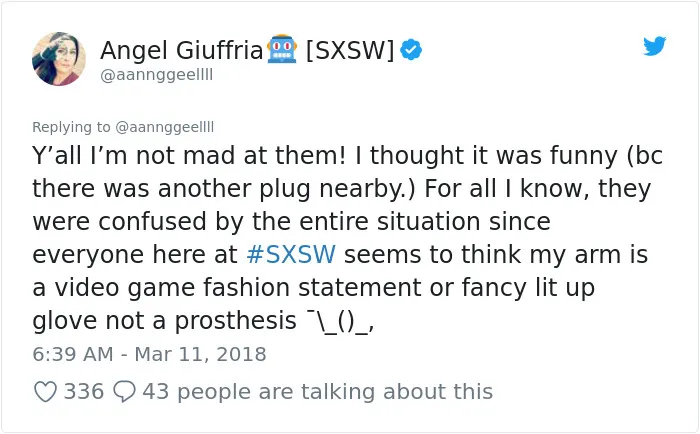Click the Twitter bird logo
Screen dimensions: 700x434
[x=654, y=46]
